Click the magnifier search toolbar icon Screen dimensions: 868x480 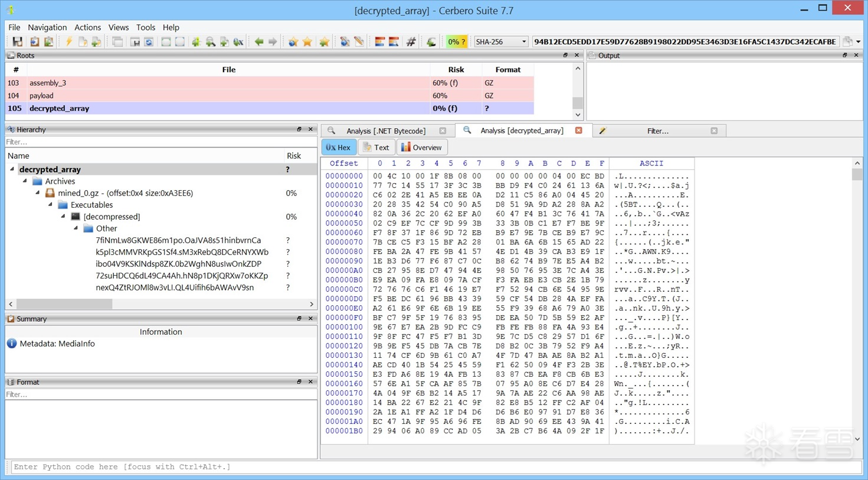[x=210, y=42]
